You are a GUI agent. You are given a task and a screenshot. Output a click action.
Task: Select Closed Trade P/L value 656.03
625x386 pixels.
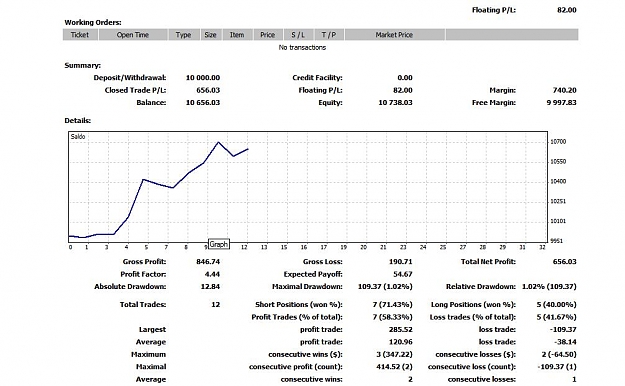pos(208,90)
